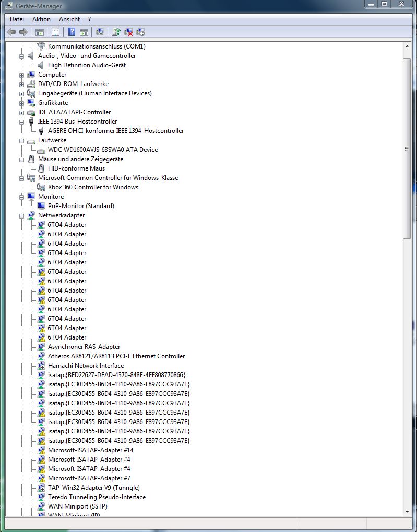Click the blue question mark Help icon
Screen dimensions: 417x532
point(72,32)
